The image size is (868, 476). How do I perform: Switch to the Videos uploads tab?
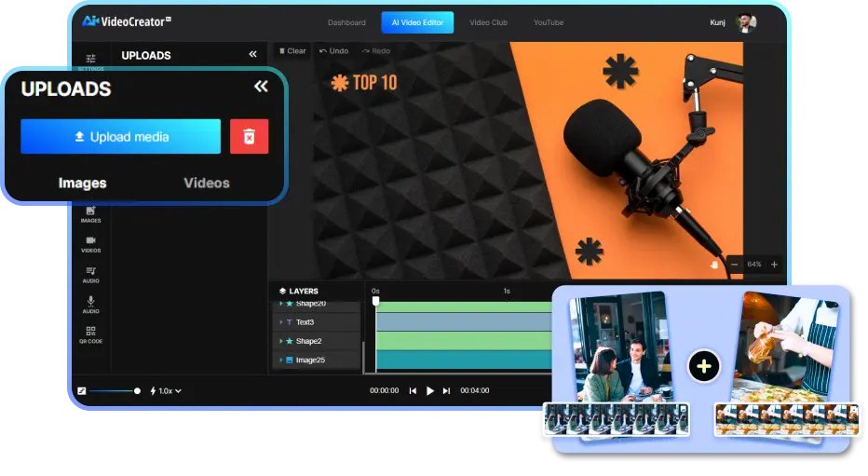pyautogui.click(x=207, y=184)
